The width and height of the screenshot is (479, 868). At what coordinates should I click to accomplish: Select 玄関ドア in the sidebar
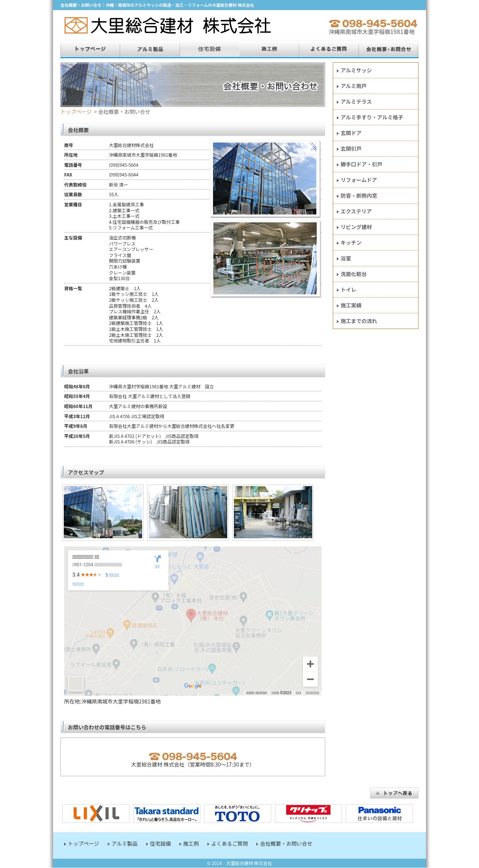pyautogui.click(x=376, y=133)
